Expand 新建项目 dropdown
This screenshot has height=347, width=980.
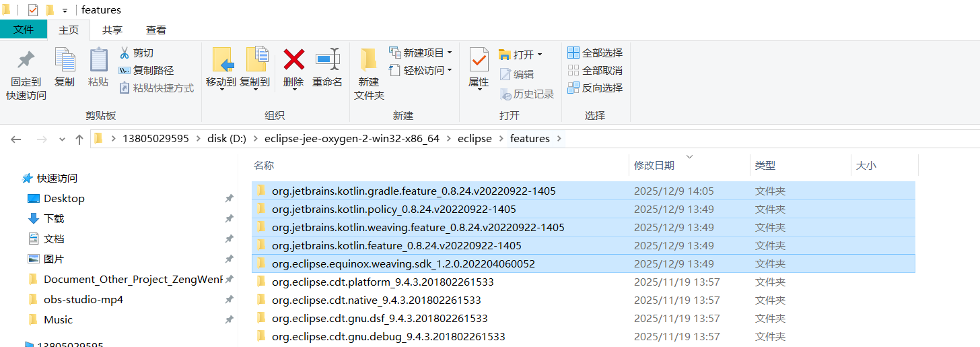pos(450,53)
